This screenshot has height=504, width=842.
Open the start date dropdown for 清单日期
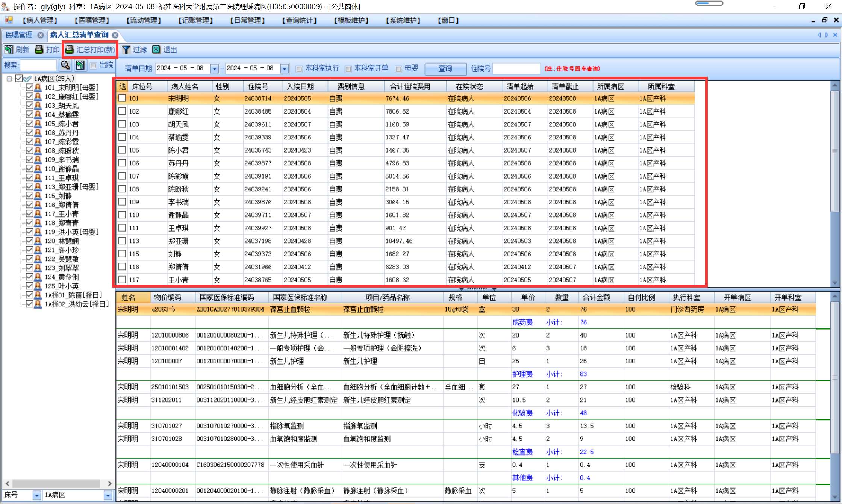214,69
